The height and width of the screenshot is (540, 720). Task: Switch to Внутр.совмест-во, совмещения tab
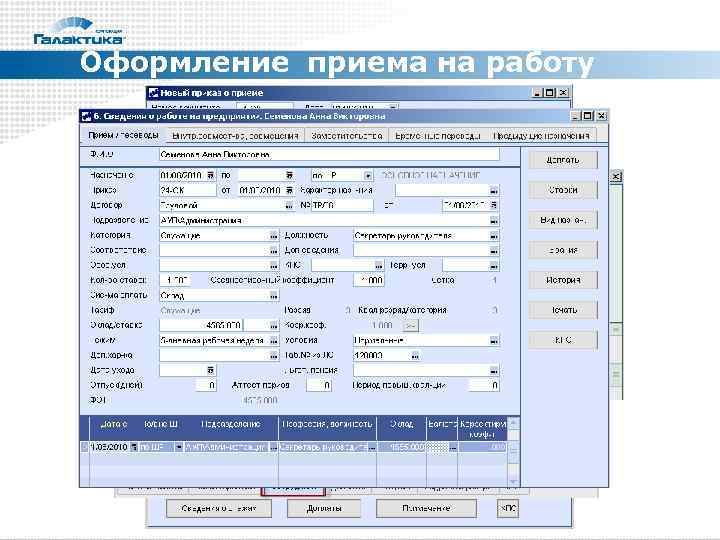tap(235, 136)
